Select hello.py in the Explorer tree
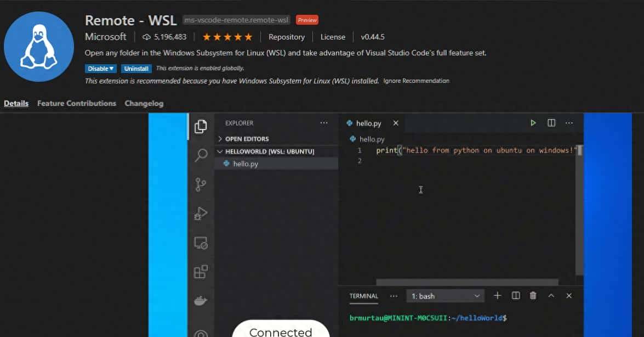This screenshot has width=644, height=337. (x=276, y=164)
